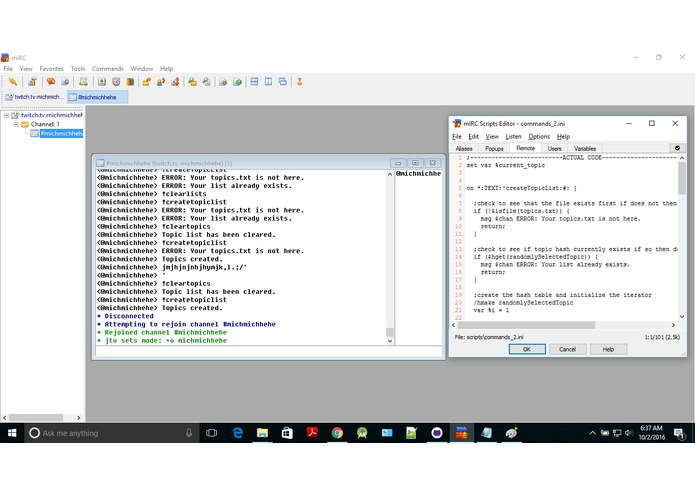Select @michmichhehe in the nick list

pyautogui.click(x=418, y=174)
